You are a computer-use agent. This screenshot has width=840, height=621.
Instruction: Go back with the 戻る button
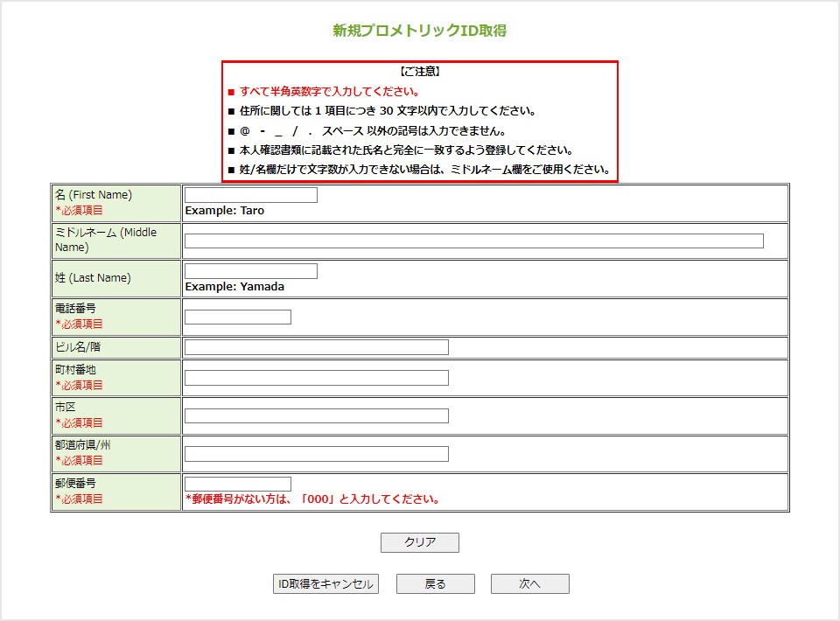click(x=436, y=584)
